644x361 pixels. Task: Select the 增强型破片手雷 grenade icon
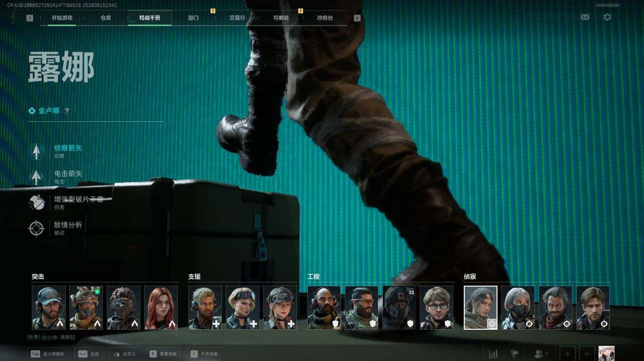pyautogui.click(x=36, y=203)
